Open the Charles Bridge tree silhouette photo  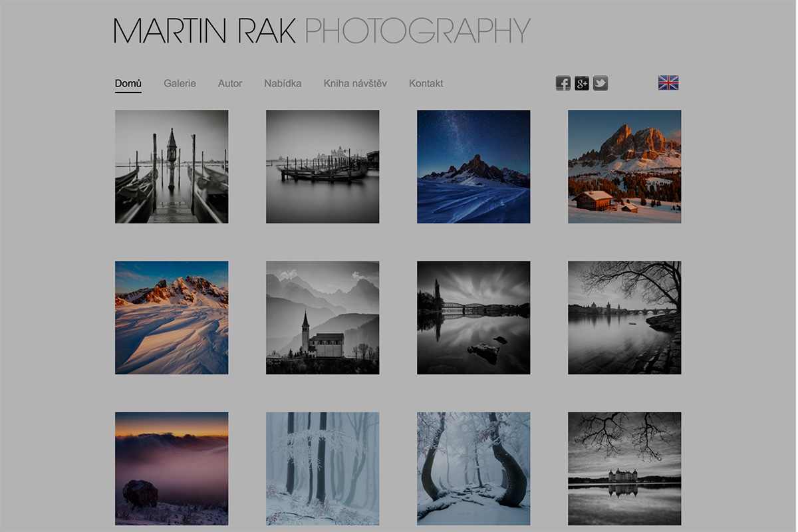[624, 317]
